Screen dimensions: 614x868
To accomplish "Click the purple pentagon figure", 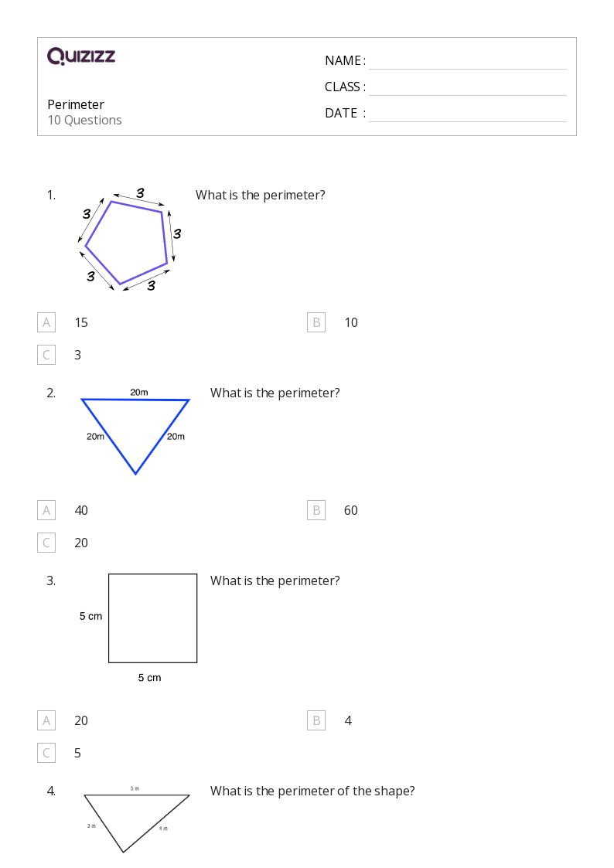I will (127, 240).
